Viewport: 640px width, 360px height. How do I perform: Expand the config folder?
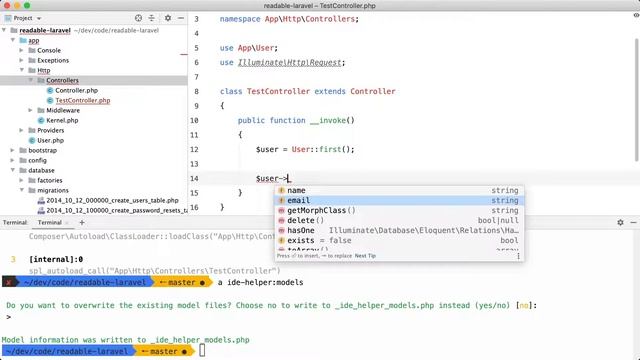coord(13,160)
